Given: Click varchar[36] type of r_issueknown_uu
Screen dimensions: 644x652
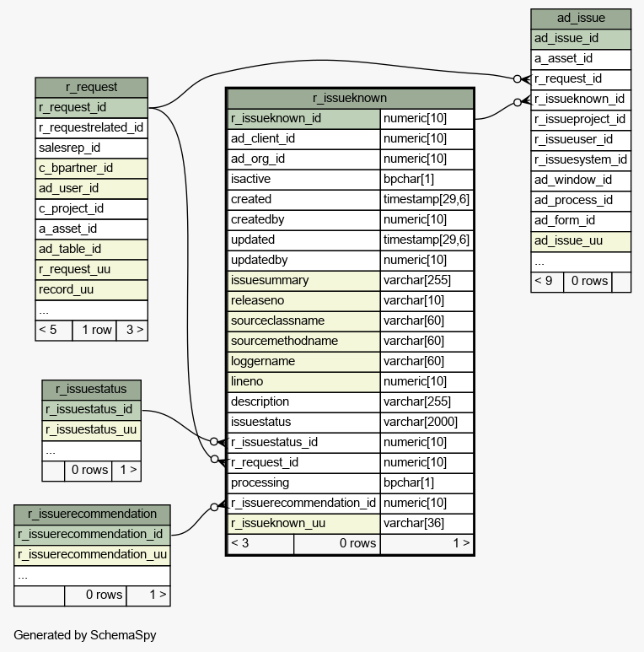Looking at the screenshot, I should 427,524.
